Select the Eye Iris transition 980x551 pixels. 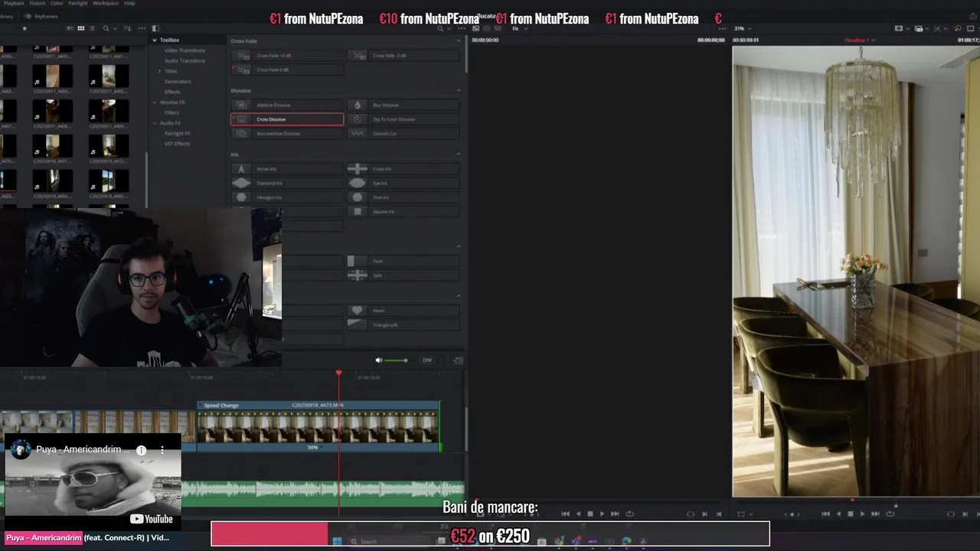(x=403, y=183)
